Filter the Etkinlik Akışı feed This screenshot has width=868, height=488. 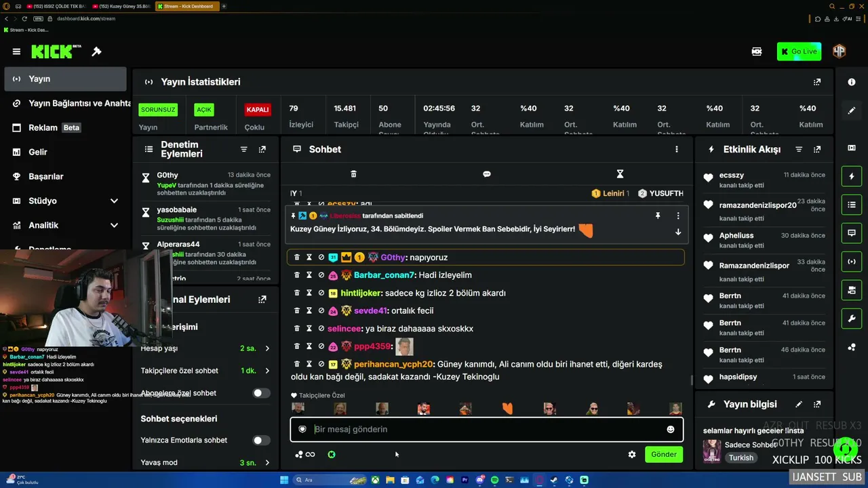point(799,149)
